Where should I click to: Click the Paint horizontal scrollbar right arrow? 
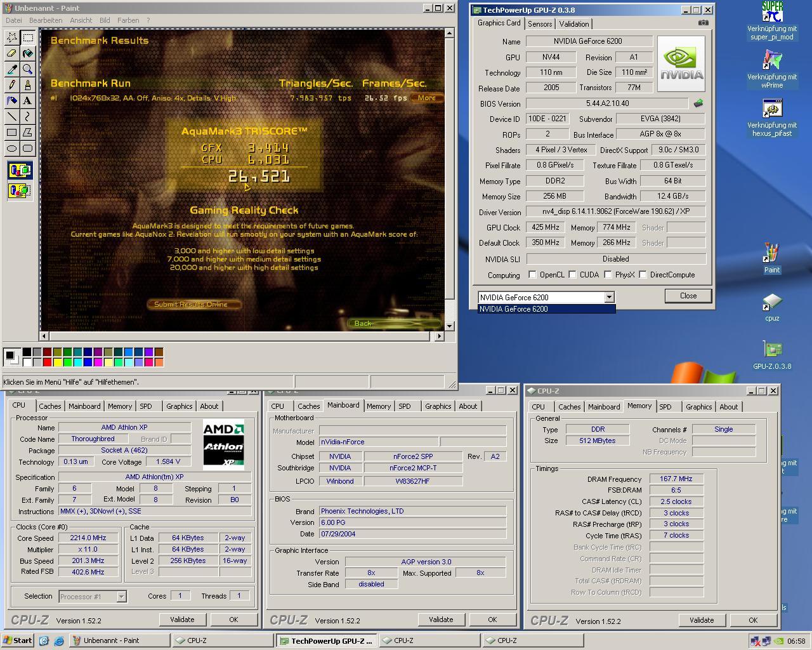[x=440, y=336]
